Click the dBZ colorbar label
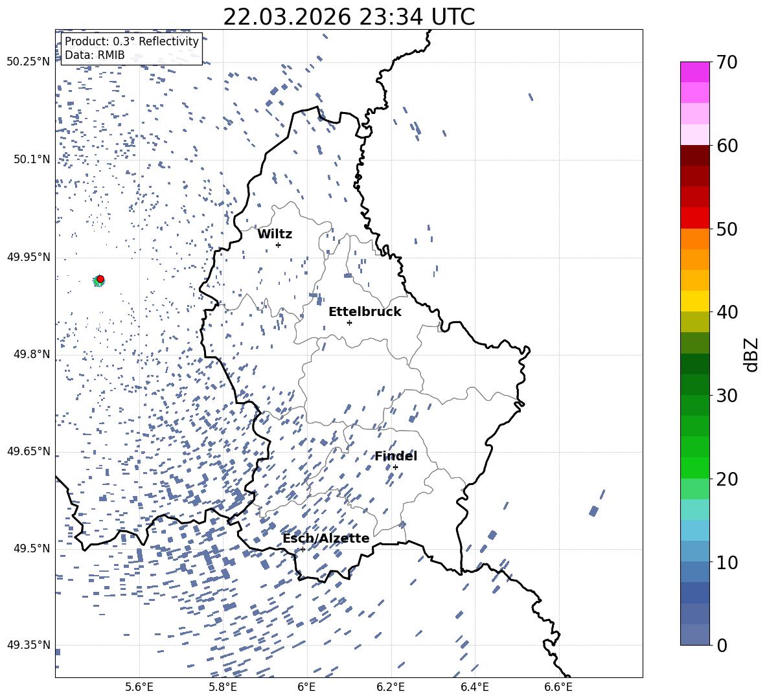Image resolution: width=767 pixels, height=700 pixels. coord(752,354)
